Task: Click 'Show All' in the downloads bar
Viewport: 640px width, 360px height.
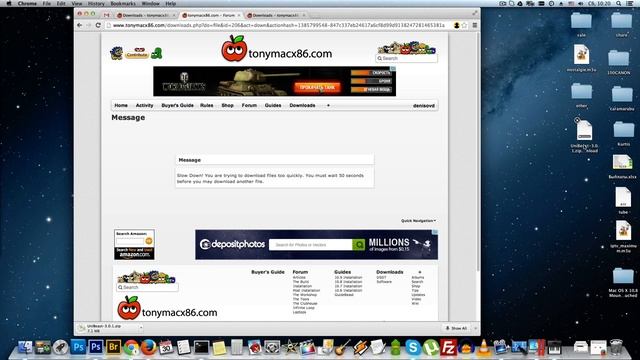Action: pos(456,328)
